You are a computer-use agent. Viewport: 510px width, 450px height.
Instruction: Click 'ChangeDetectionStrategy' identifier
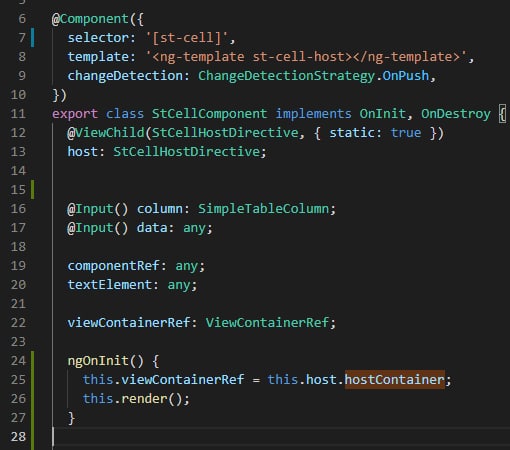(286, 76)
